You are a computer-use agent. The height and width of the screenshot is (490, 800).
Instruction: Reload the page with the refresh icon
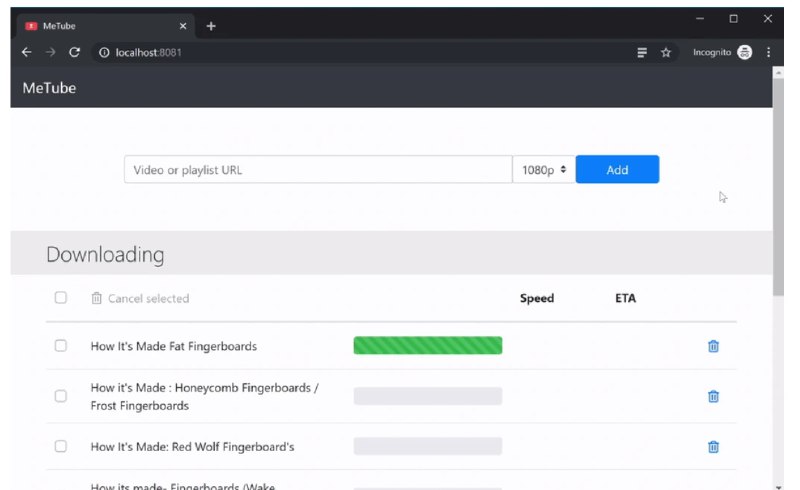tap(74, 53)
